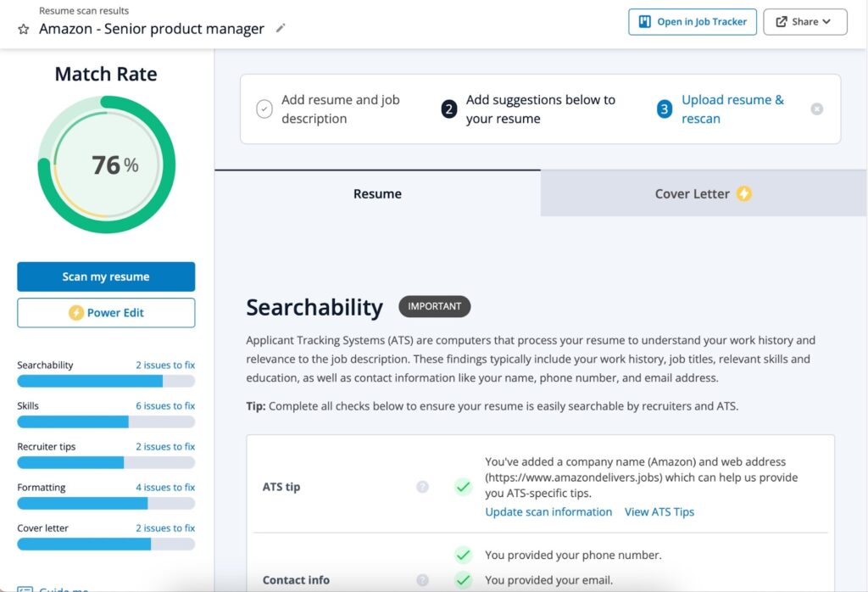Open Power Edit
The image size is (868, 592).
coord(106,312)
